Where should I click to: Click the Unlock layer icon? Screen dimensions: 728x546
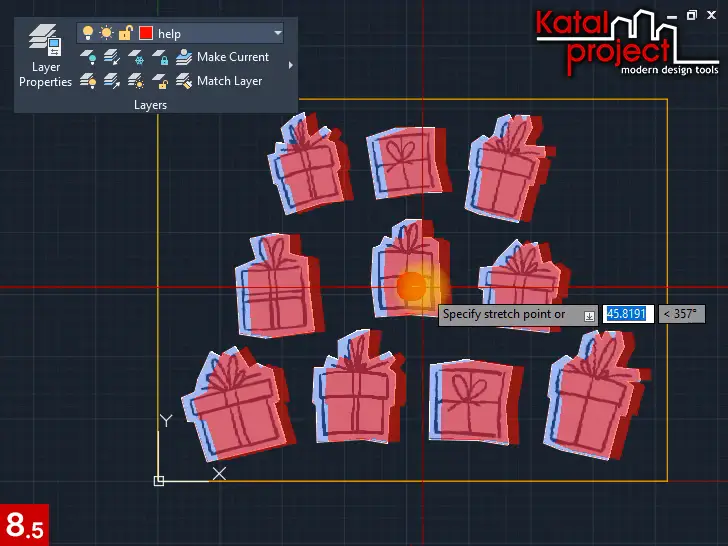coord(160,81)
